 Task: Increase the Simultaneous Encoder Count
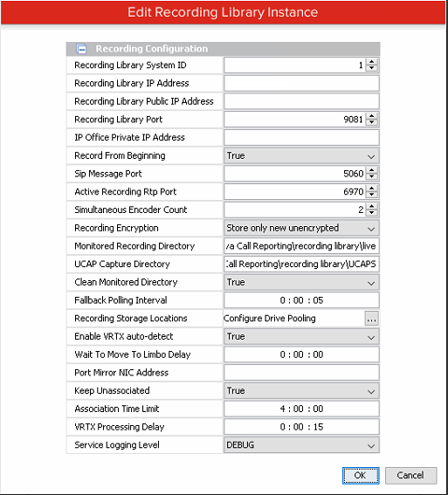[372, 206]
